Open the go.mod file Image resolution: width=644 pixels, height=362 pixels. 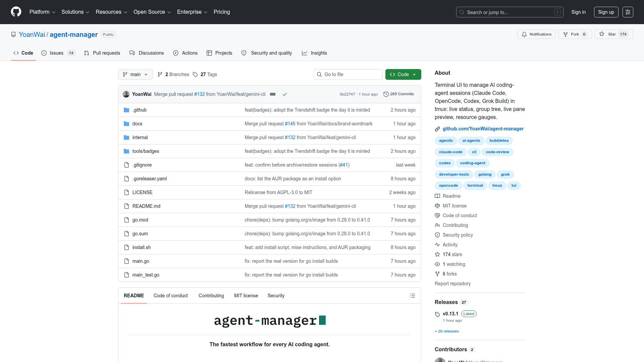coord(140,220)
